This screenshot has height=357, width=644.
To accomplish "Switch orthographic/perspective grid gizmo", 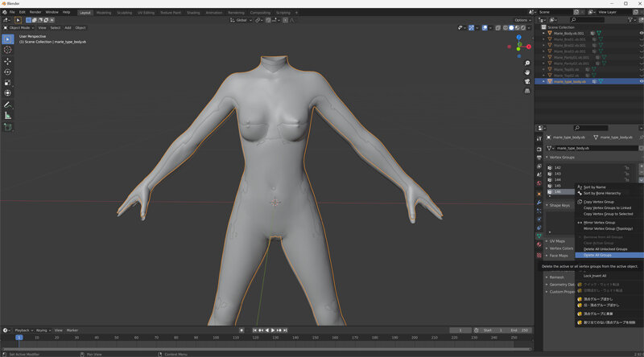I will (x=527, y=91).
